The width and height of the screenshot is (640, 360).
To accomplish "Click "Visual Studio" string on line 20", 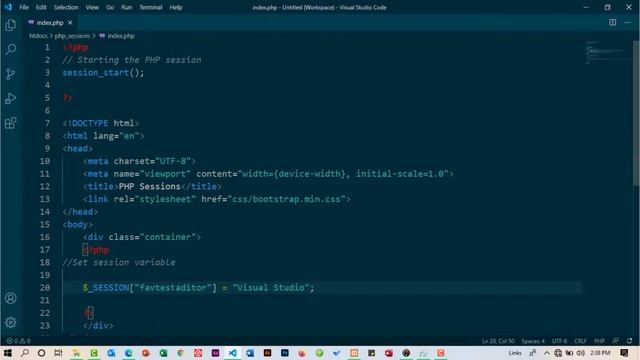I will coord(271,287).
